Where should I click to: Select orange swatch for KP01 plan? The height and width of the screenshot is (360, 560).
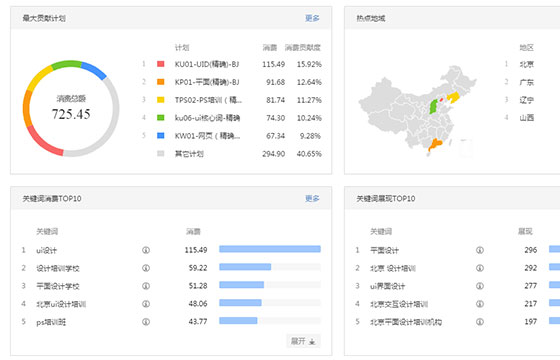(x=161, y=82)
